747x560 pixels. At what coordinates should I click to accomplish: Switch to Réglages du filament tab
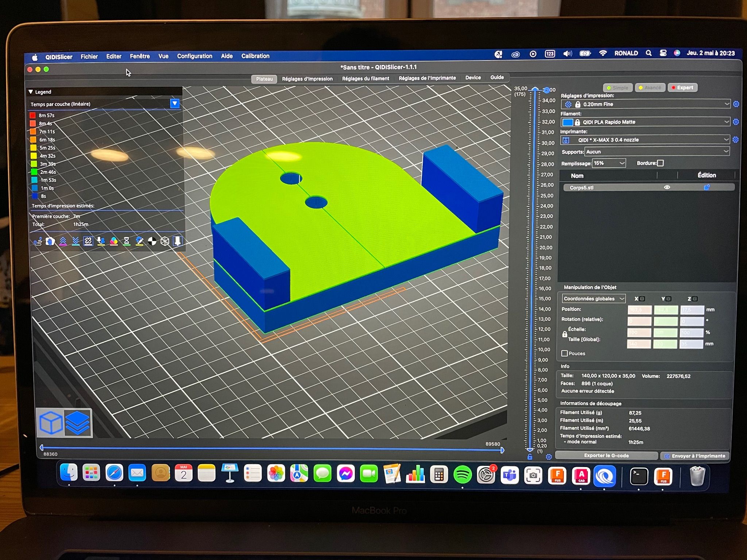[x=365, y=78]
